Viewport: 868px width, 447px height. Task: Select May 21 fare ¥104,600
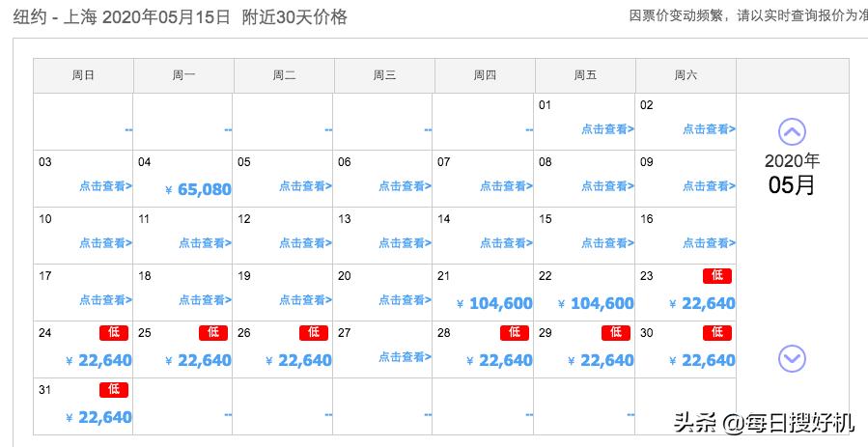(494, 304)
